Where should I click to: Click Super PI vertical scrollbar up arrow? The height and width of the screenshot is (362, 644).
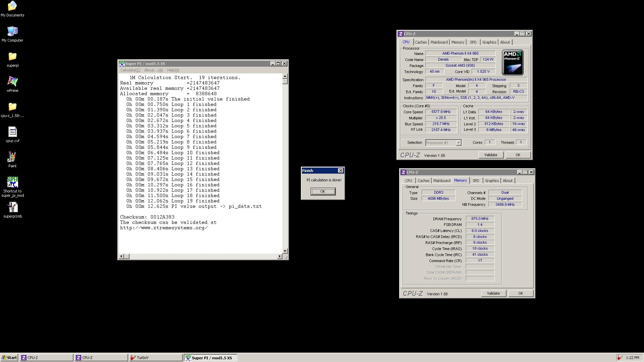pyautogui.click(x=285, y=76)
